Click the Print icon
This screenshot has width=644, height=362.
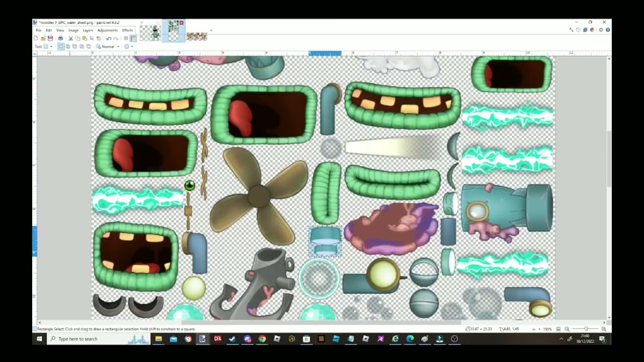pos(60,38)
